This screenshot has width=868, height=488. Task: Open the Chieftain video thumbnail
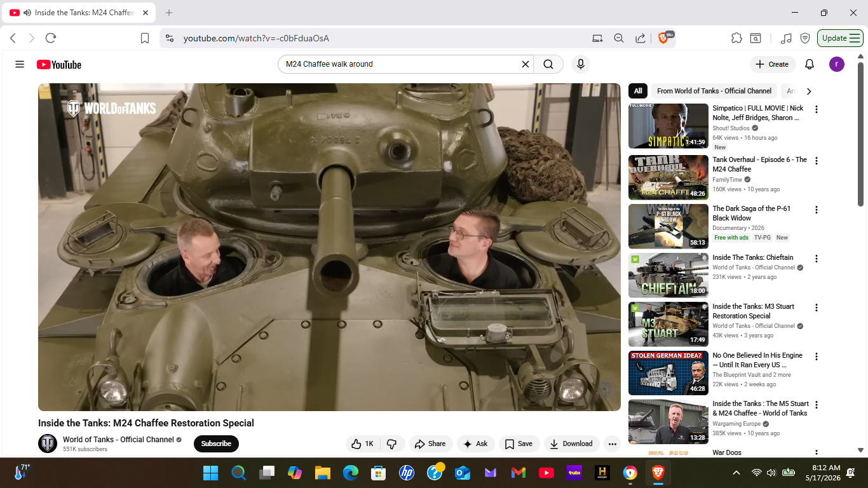coord(668,275)
